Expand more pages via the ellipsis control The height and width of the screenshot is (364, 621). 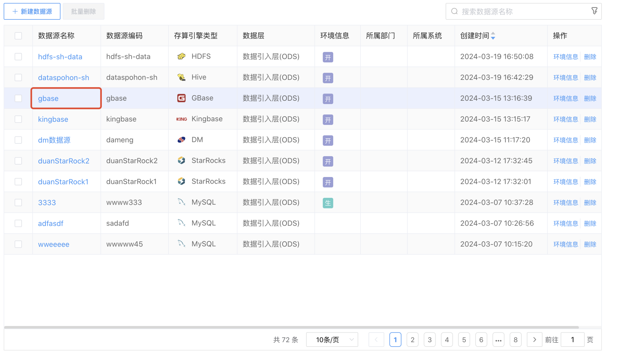[498, 339]
